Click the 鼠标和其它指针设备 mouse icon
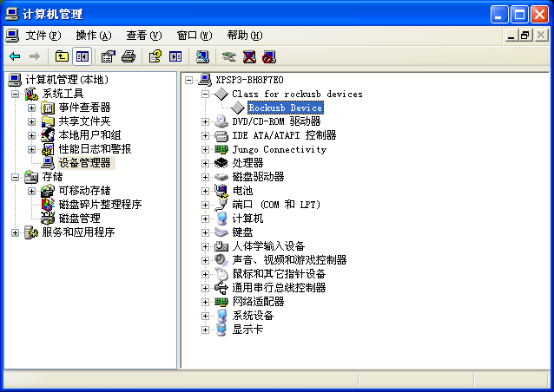Image resolution: width=554 pixels, height=392 pixels. (221, 274)
